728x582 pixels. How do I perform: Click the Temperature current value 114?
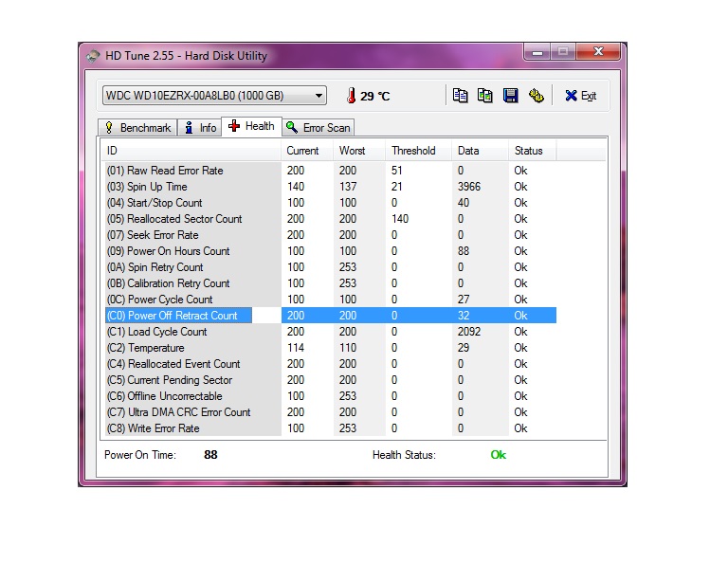pyautogui.click(x=296, y=348)
